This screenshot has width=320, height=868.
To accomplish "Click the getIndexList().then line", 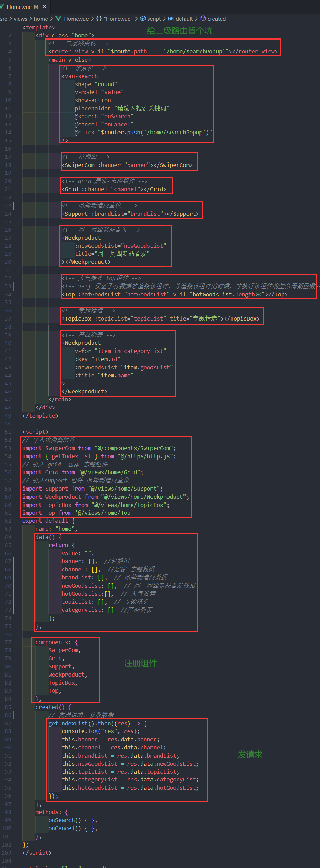I will [97, 723].
